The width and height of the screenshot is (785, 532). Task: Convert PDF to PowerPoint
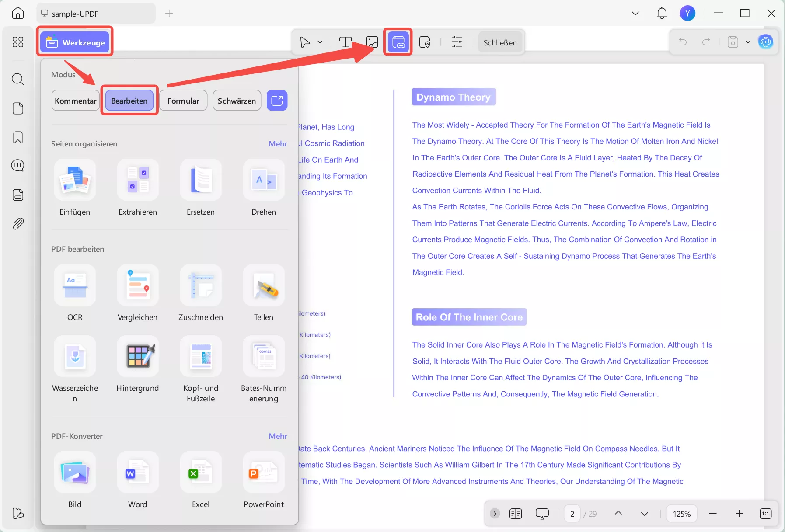264,473
